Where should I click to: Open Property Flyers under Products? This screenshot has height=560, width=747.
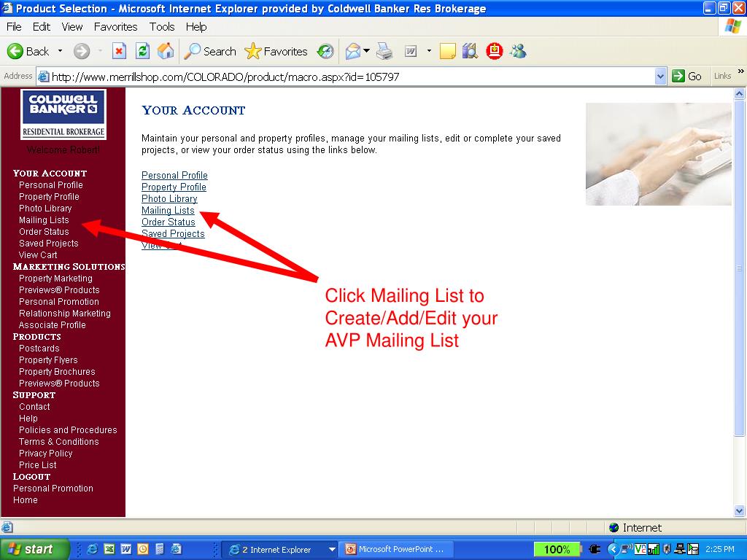[x=48, y=360]
